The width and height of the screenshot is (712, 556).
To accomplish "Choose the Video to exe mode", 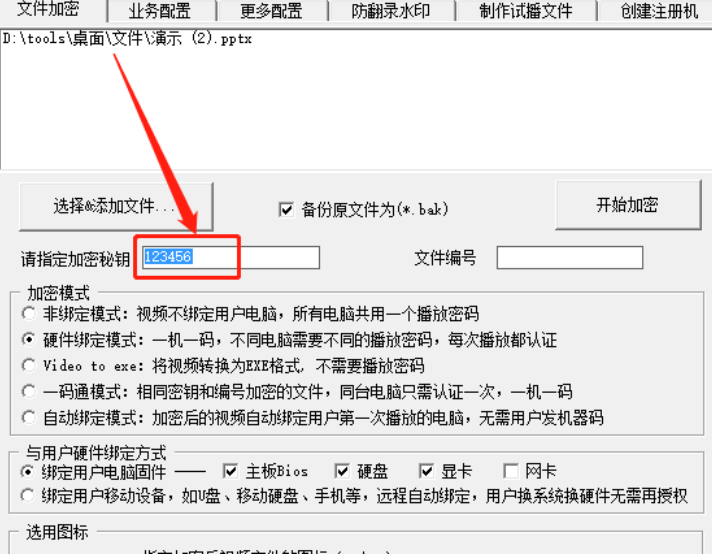I will click(x=29, y=365).
